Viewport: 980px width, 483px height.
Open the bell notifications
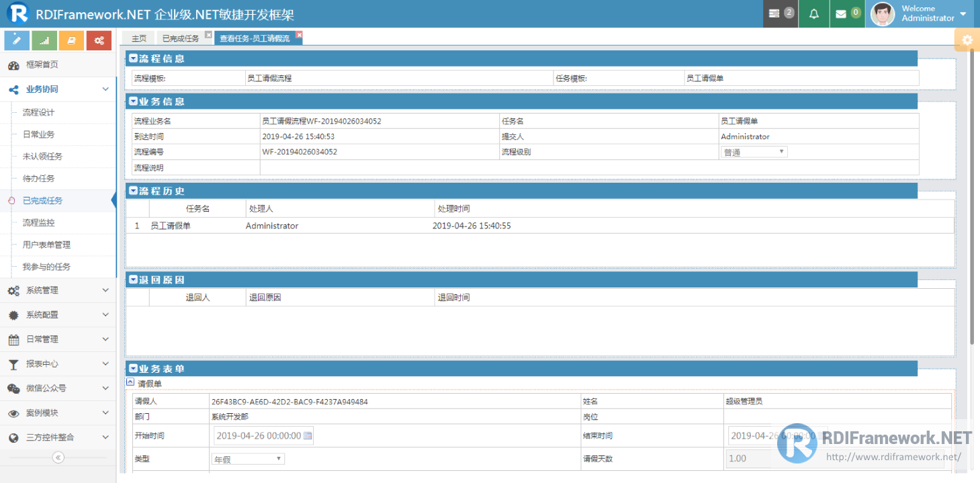click(x=814, y=13)
